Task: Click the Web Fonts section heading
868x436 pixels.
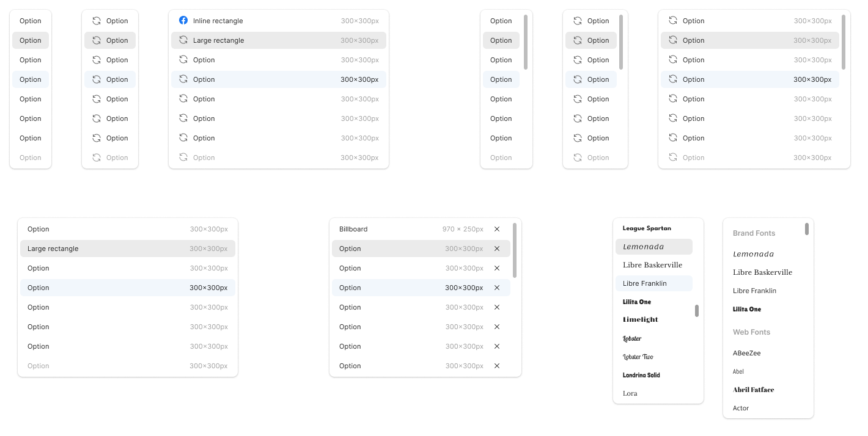Action: tap(751, 332)
